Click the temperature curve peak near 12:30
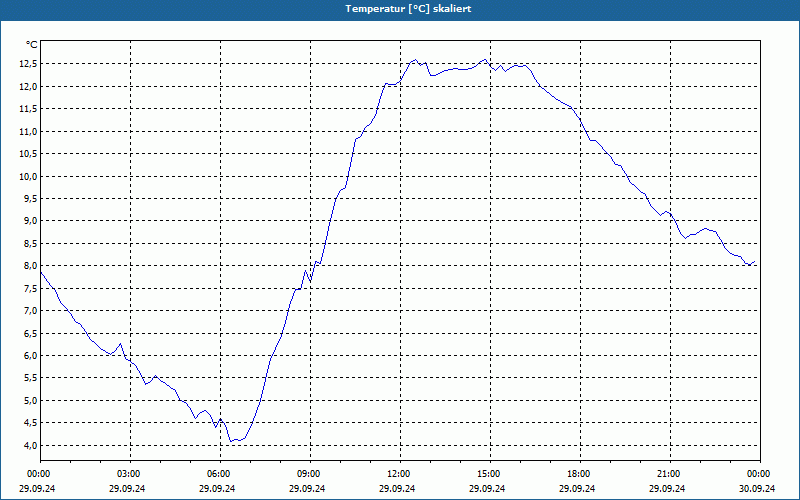The height and width of the screenshot is (500, 800). pyautogui.click(x=415, y=60)
